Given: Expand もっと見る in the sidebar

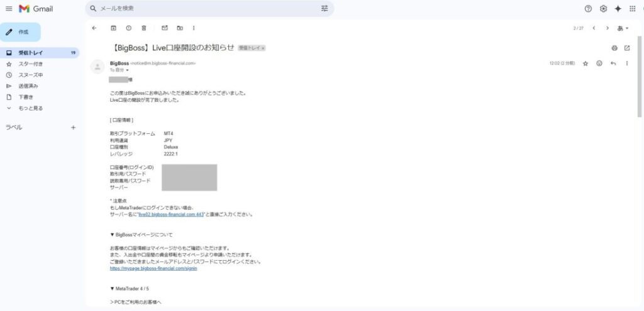Looking at the screenshot, I should pyautogui.click(x=30, y=108).
